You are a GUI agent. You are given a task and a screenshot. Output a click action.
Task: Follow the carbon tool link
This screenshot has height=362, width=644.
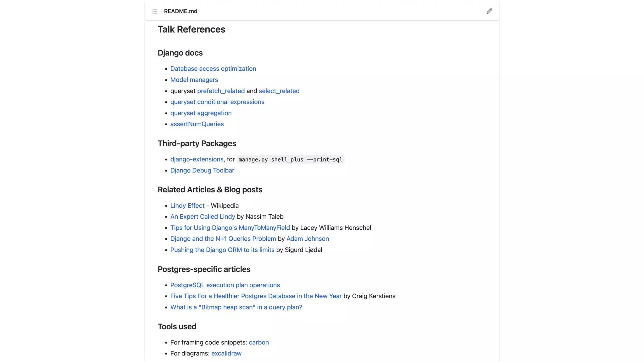tap(258, 342)
